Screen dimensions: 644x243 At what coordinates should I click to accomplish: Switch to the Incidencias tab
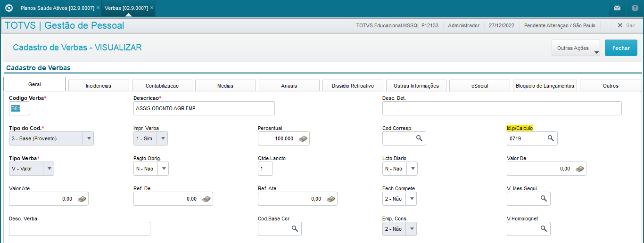coord(99,86)
